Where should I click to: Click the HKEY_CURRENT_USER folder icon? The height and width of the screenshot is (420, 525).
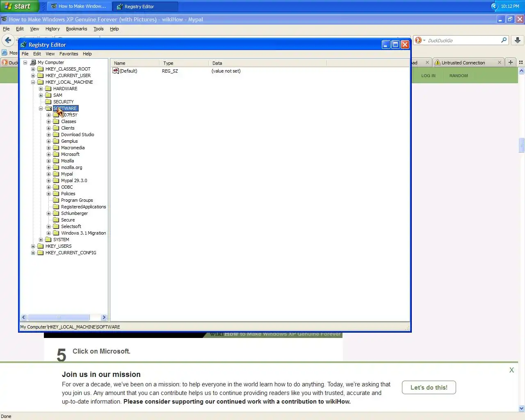tap(41, 75)
